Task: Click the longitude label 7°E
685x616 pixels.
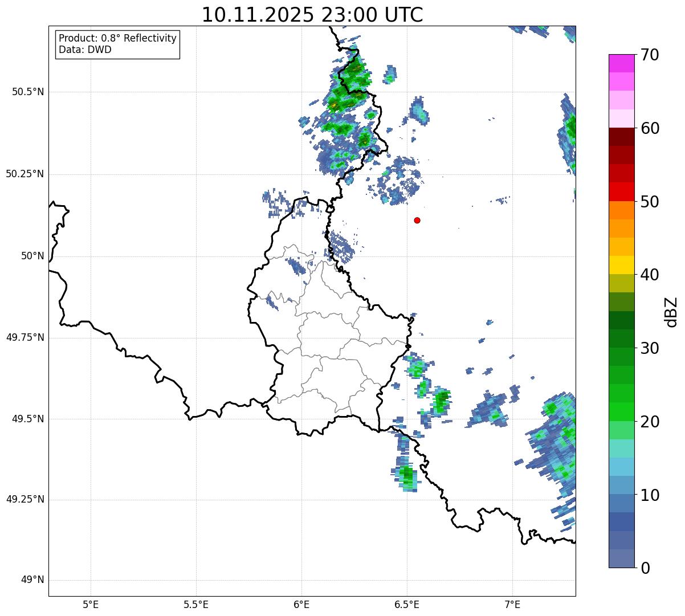Action: 512,605
